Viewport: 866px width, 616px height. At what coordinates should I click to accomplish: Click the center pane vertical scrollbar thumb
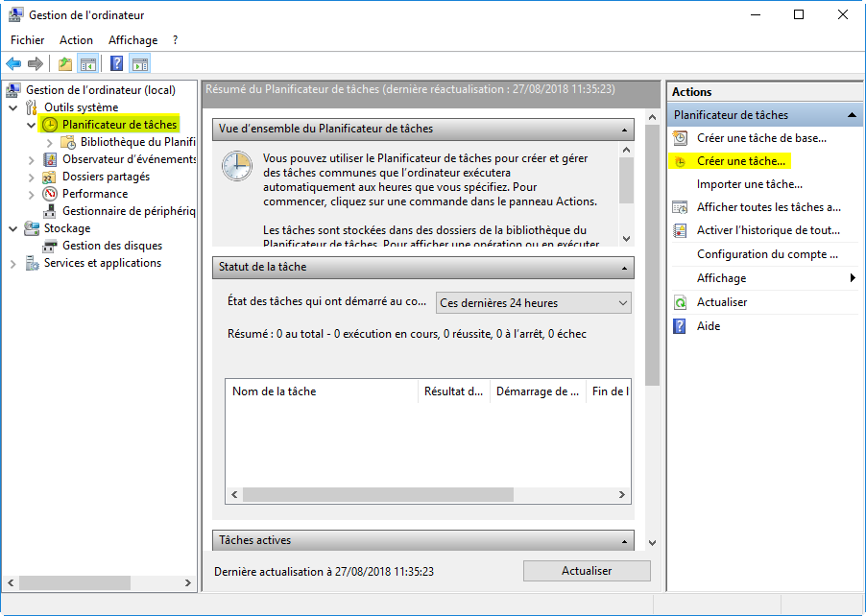[x=652, y=255]
